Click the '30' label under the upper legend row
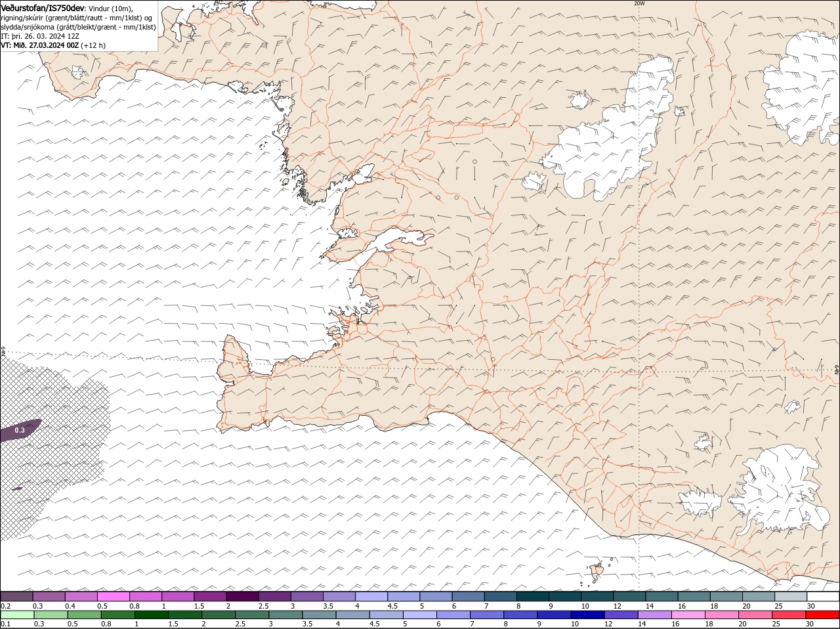This screenshot has width=840, height=629. 811,606
